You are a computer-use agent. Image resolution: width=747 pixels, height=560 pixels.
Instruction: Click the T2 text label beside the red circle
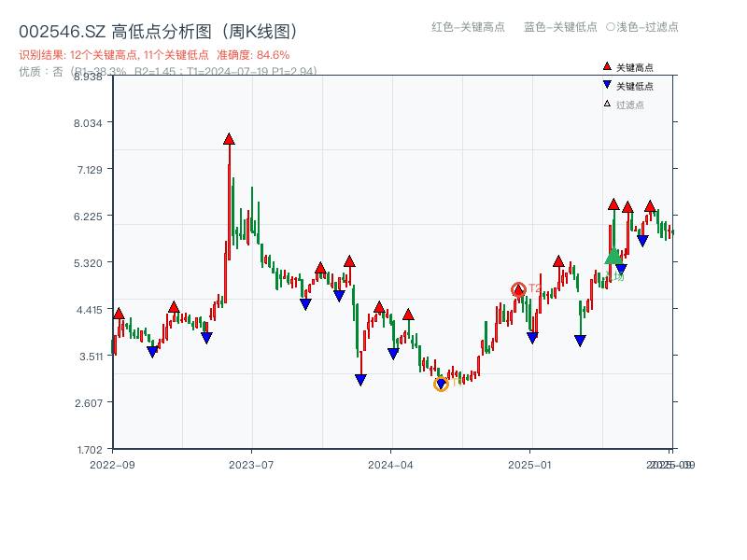(534, 288)
